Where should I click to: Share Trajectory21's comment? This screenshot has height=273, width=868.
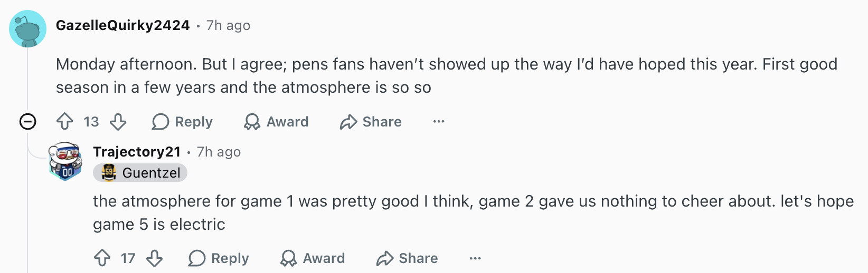click(407, 258)
